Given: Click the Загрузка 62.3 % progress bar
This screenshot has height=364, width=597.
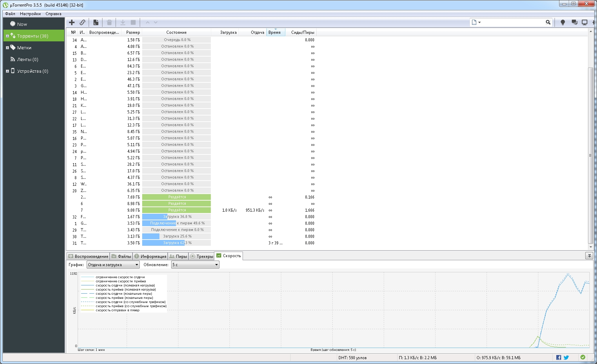Looking at the screenshot, I should [x=176, y=243].
